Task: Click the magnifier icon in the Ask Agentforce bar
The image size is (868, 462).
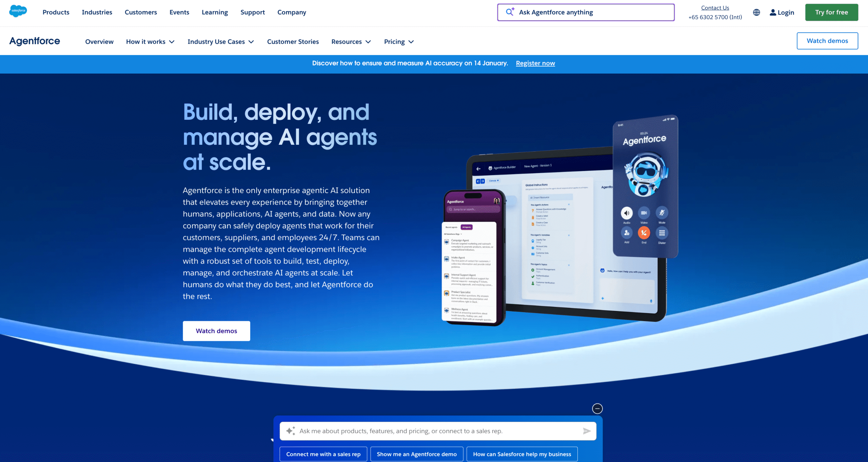Action: [510, 12]
